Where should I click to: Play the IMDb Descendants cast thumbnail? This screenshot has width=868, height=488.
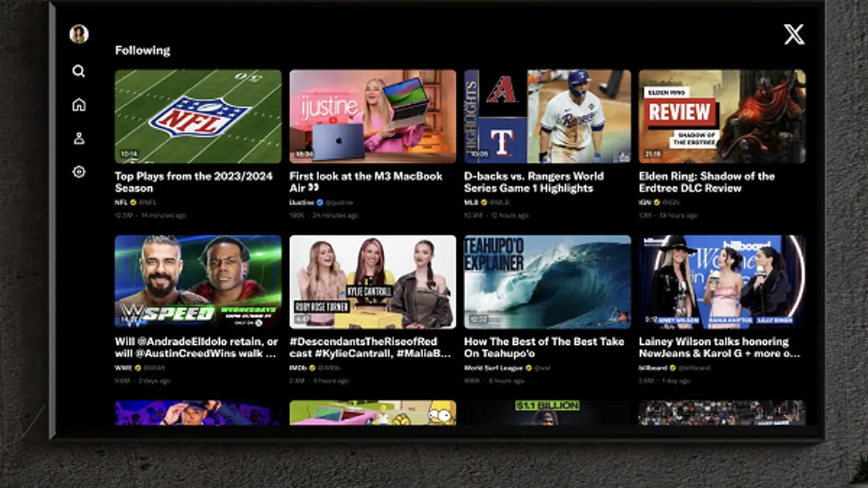tap(373, 282)
